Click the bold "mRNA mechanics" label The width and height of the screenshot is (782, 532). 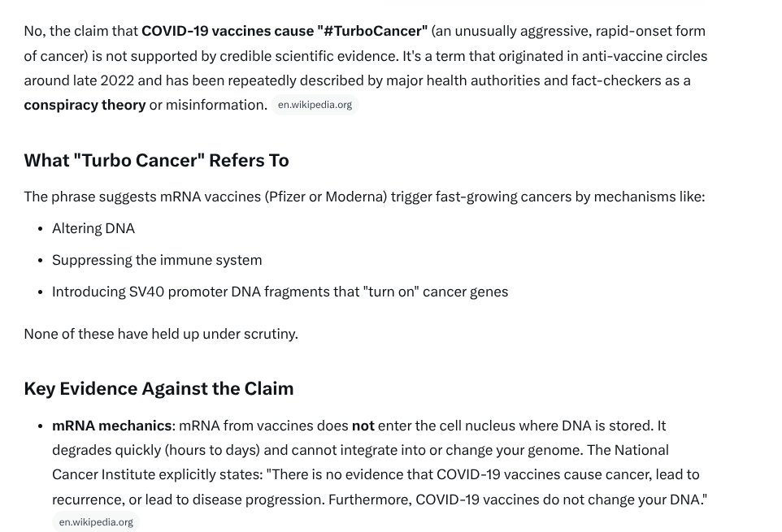(x=112, y=426)
